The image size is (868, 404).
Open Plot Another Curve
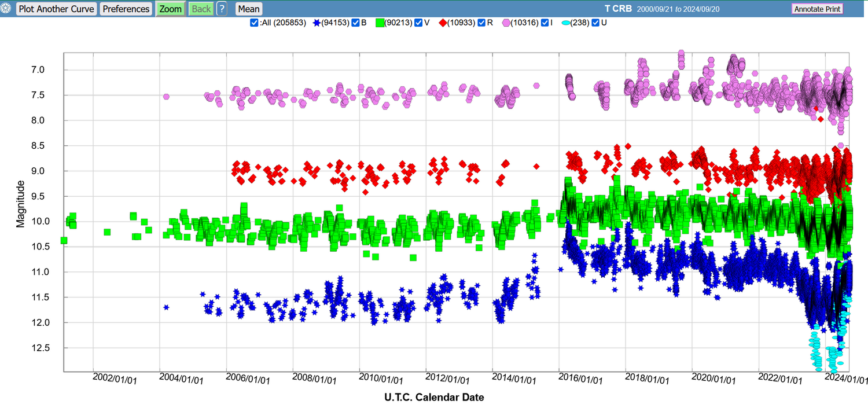coord(56,9)
